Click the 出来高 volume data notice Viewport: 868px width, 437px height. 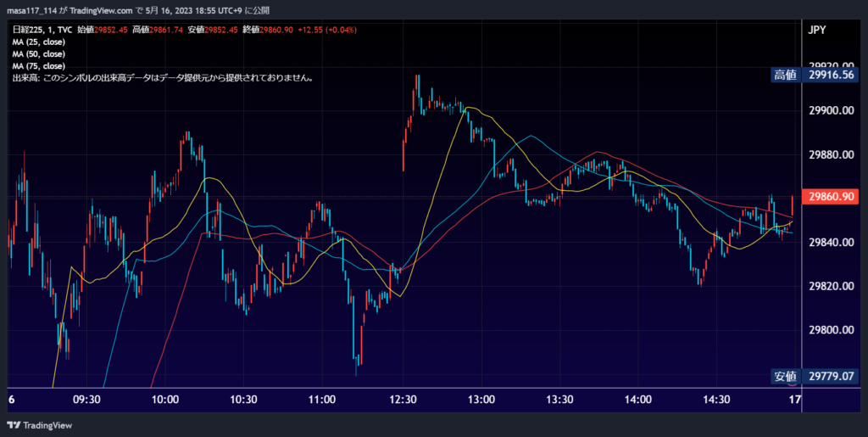[x=164, y=78]
